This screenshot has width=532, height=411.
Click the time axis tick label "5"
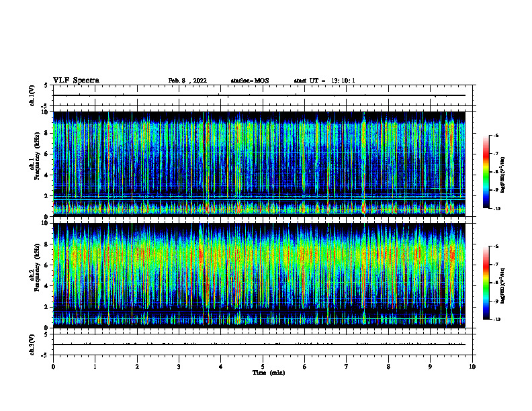click(263, 367)
